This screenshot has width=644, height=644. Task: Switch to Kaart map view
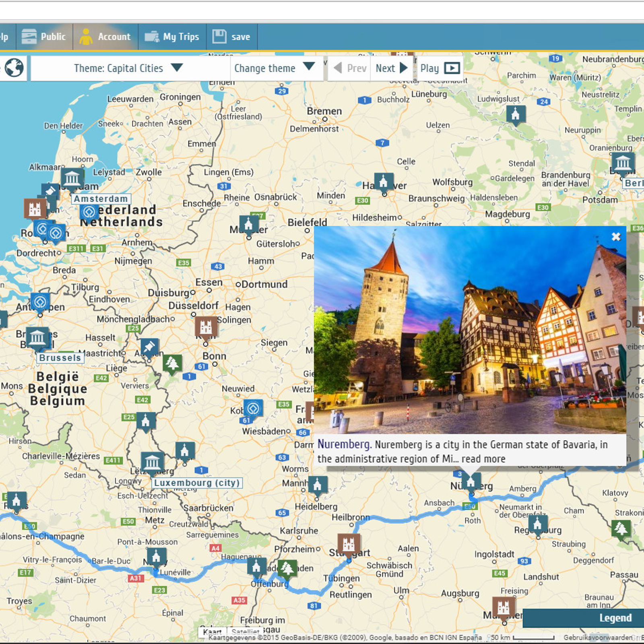(212, 632)
